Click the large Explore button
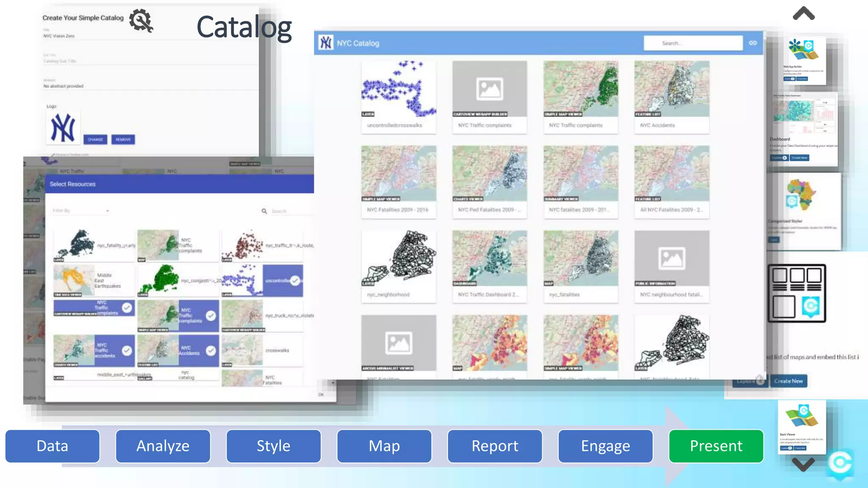 tap(750, 381)
